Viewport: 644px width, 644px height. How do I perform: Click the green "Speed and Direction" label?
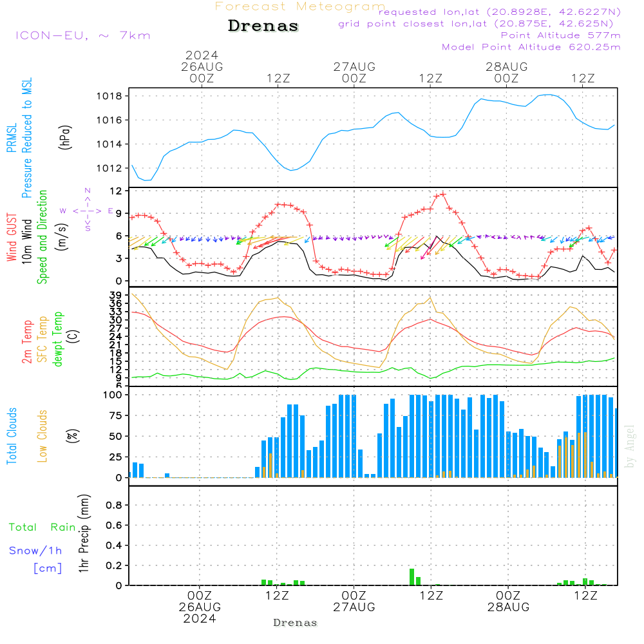(42, 237)
